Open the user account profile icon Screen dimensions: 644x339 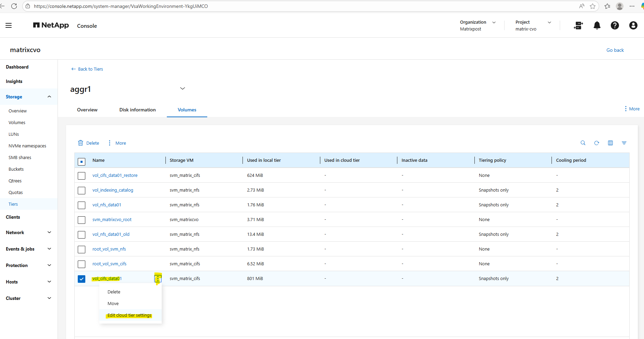click(x=633, y=26)
